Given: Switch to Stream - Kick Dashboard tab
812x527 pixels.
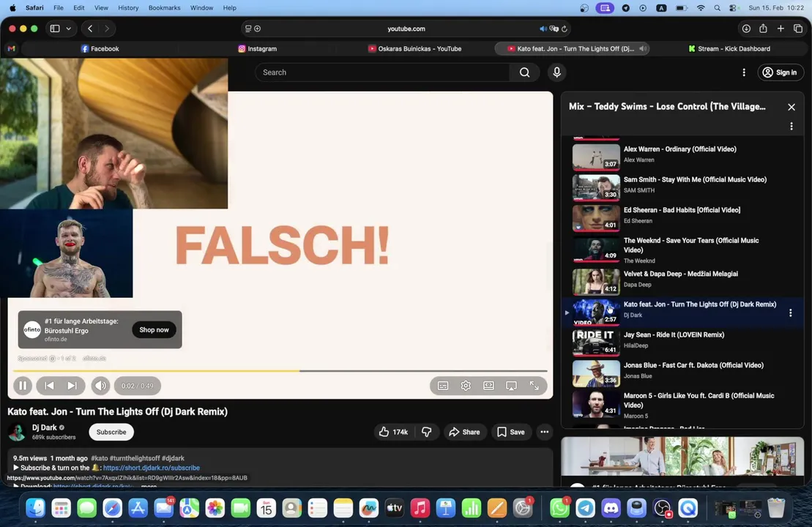Looking at the screenshot, I should pyautogui.click(x=729, y=48).
